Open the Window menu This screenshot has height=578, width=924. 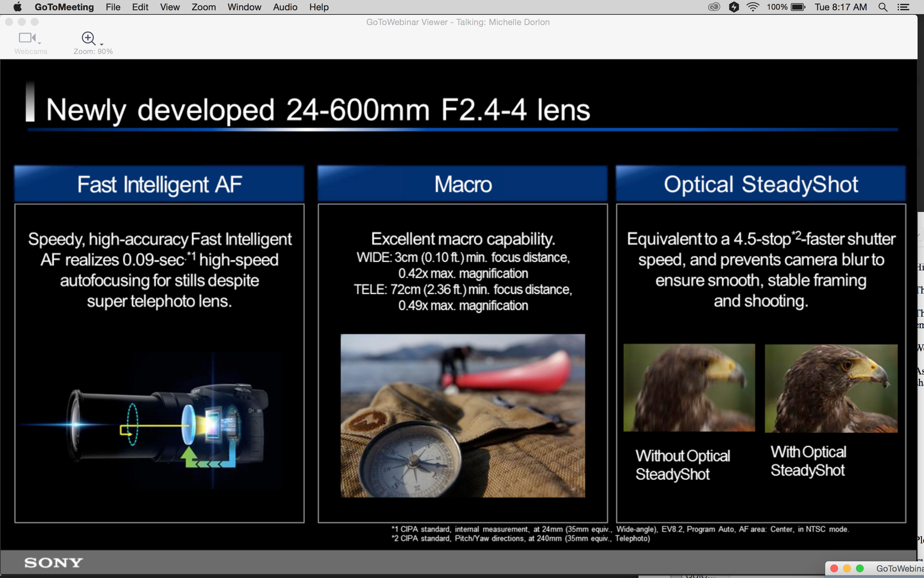[x=244, y=7]
